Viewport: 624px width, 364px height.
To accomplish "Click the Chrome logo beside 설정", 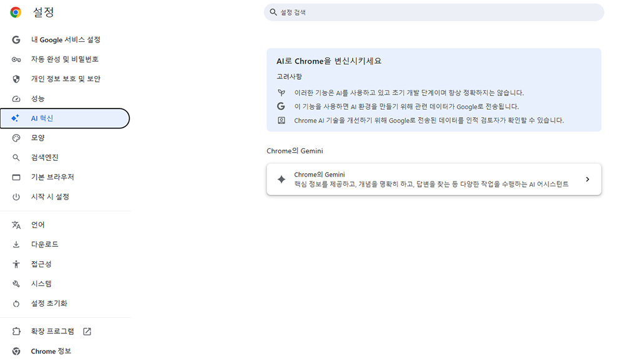I will [16, 12].
